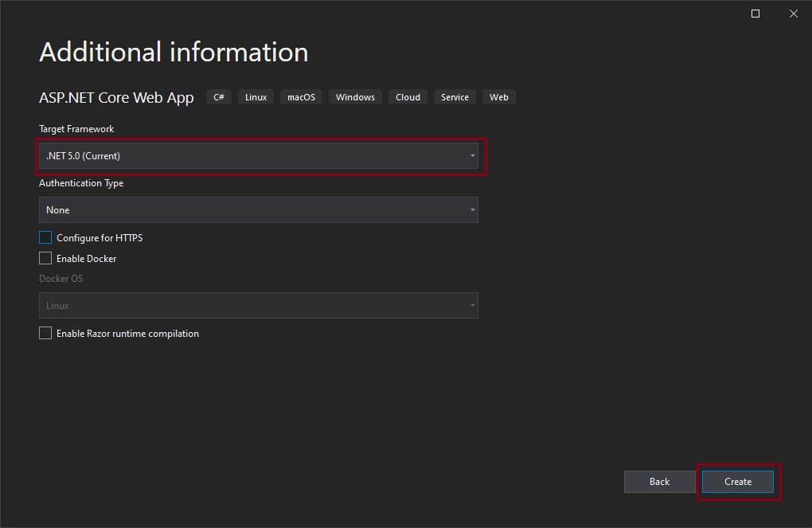812x528 pixels.
Task: Select the Web project tag
Action: pyautogui.click(x=498, y=96)
